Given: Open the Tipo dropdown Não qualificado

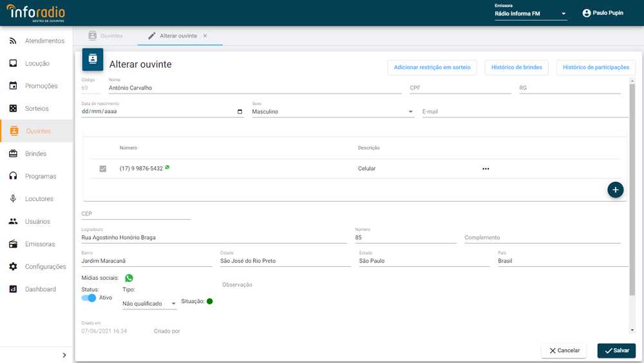Looking at the screenshot, I should 149,304.
